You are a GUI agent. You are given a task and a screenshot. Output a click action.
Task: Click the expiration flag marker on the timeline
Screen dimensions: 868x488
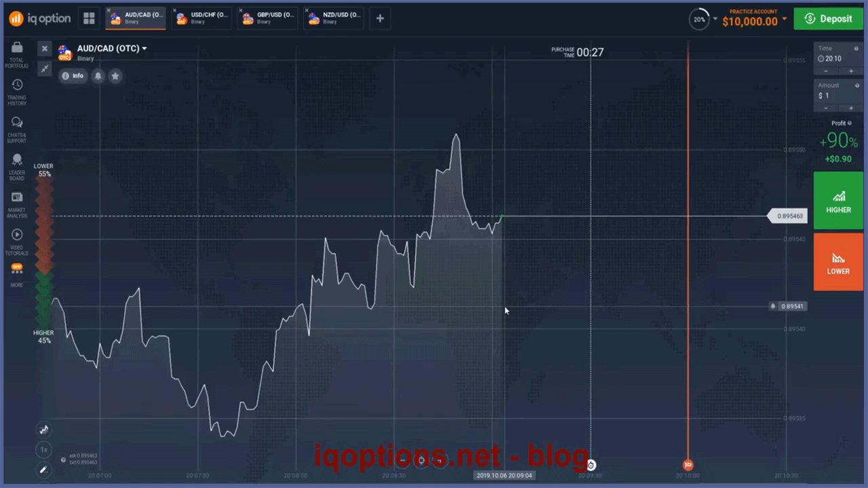point(688,465)
